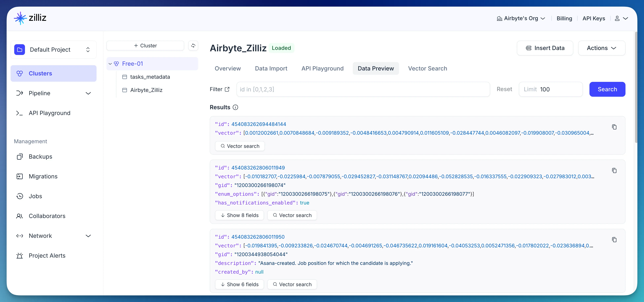Click the Collaborators people icon
The height and width of the screenshot is (302, 644).
tap(20, 216)
